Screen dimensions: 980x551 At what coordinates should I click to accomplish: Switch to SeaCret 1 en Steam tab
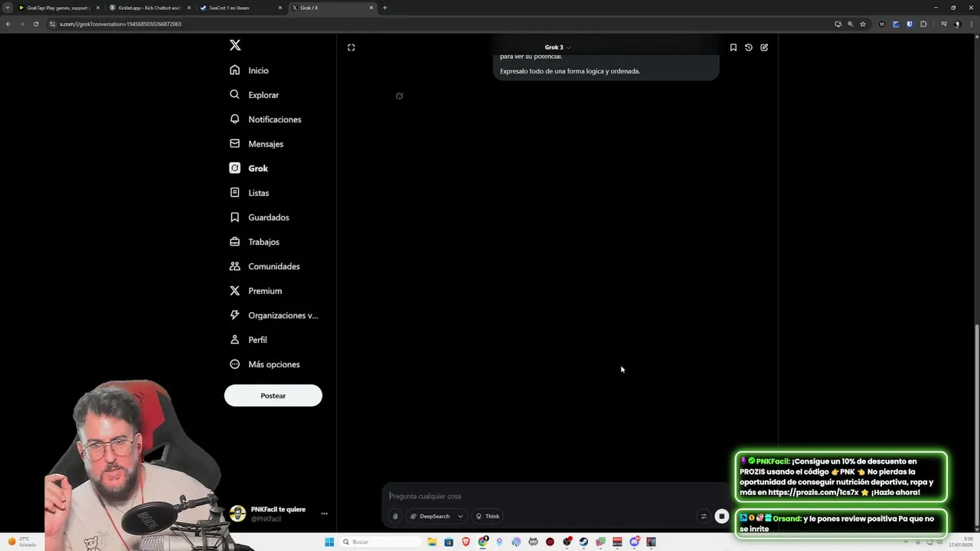pyautogui.click(x=240, y=8)
